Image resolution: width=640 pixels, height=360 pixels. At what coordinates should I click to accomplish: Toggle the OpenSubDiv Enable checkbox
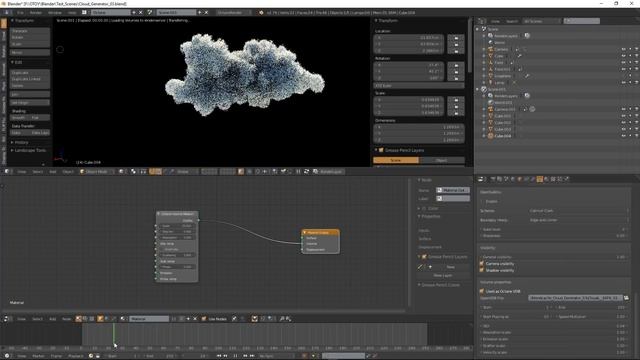(482, 202)
